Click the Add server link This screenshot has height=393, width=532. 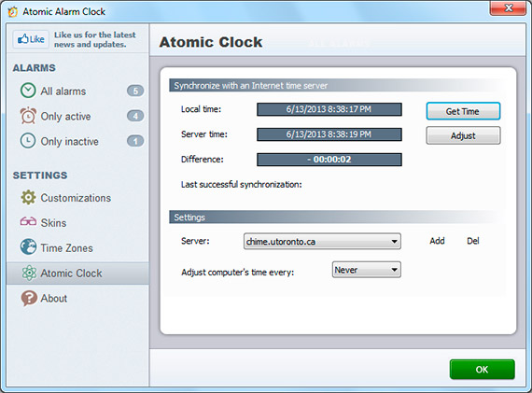[x=437, y=241]
